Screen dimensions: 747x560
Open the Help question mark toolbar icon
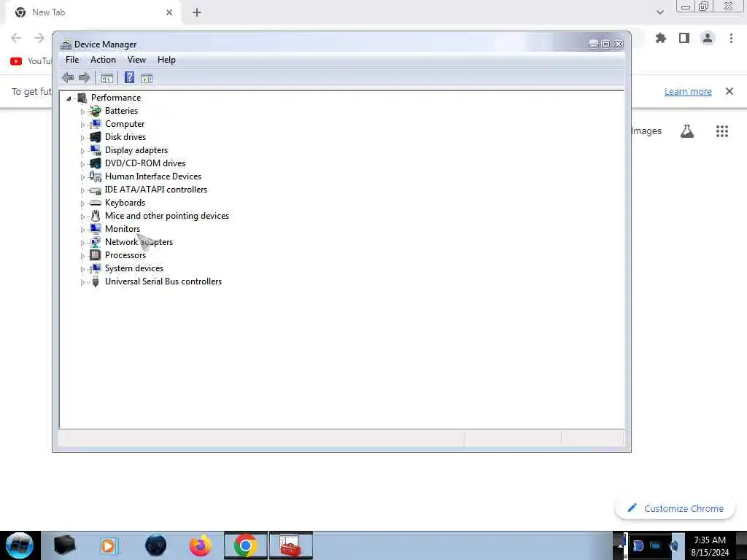coord(129,77)
